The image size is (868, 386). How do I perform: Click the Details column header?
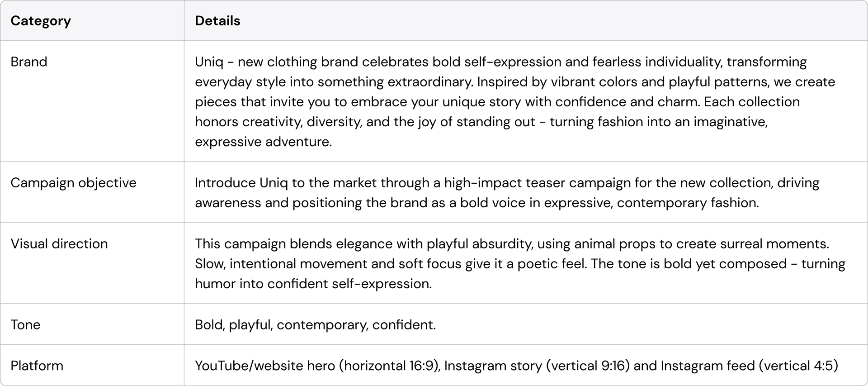click(x=217, y=21)
